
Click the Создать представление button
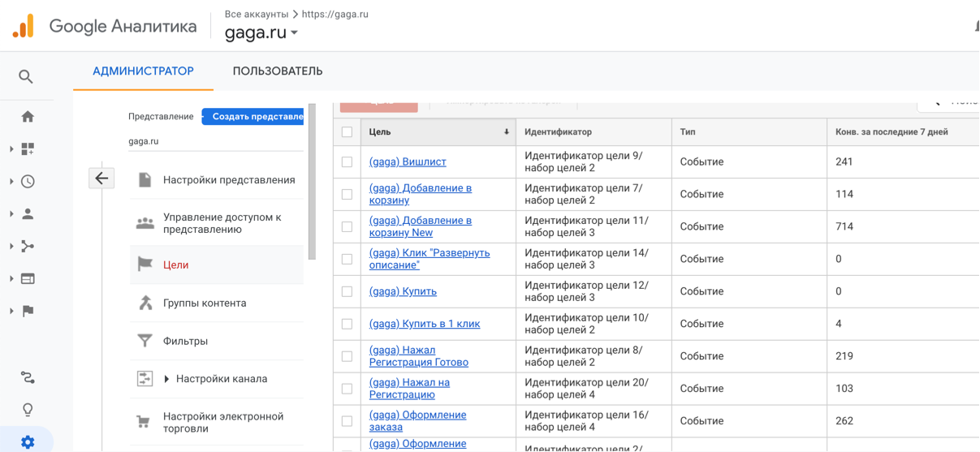click(x=253, y=117)
